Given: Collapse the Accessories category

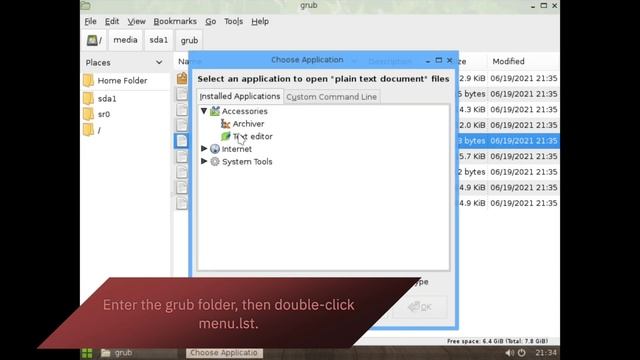Looking at the screenshot, I should (x=204, y=111).
